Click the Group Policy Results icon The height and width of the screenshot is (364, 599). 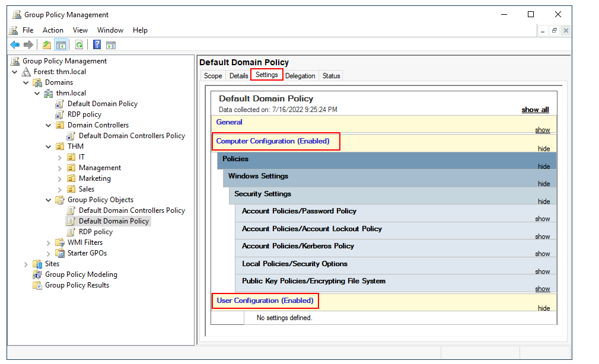(x=37, y=285)
